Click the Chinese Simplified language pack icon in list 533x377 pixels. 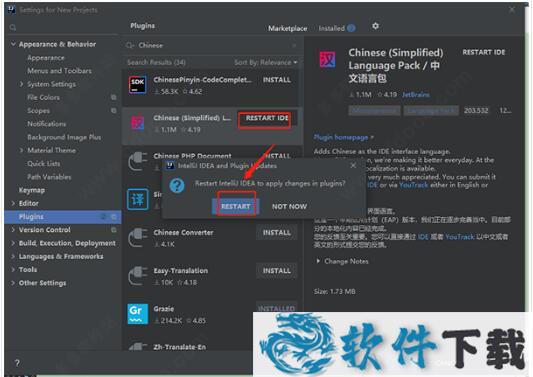pos(137,123)
